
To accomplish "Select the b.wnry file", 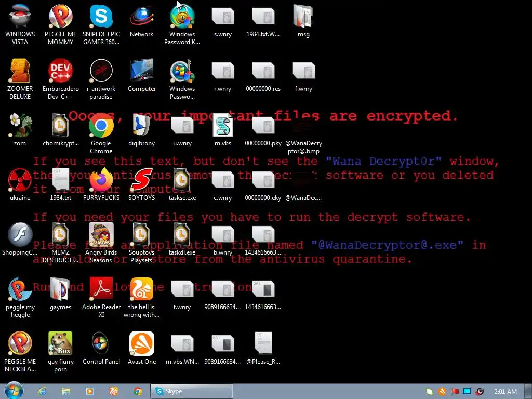I will pos(222,239).
